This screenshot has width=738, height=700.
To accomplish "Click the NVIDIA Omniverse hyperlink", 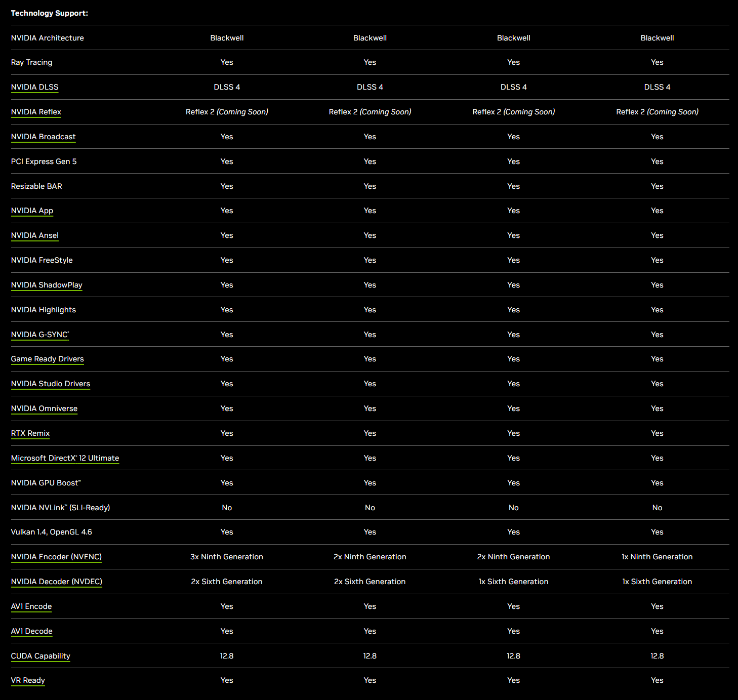I will (44, 408).
